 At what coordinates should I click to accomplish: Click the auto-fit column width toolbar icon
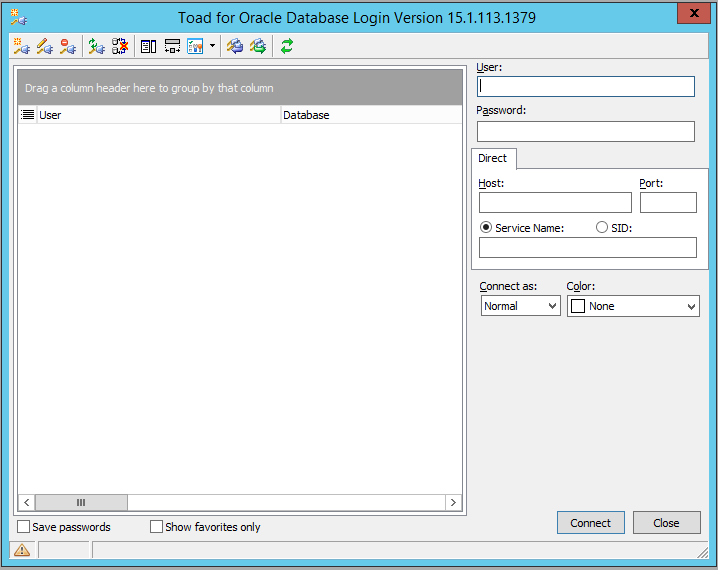(x=172, y=46)
